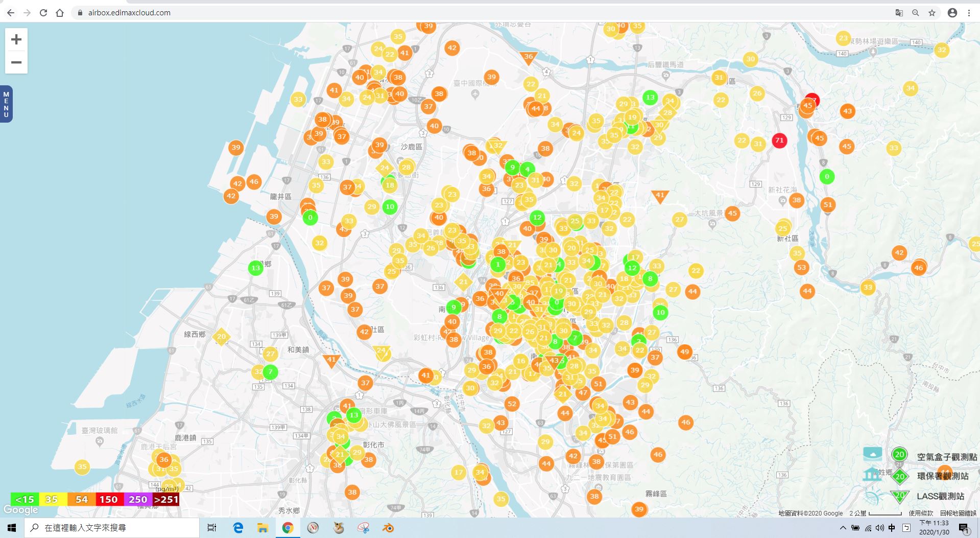
Task: Expand the hidden system tray icons
Action: pyautogui.click(x=843, y=528)
